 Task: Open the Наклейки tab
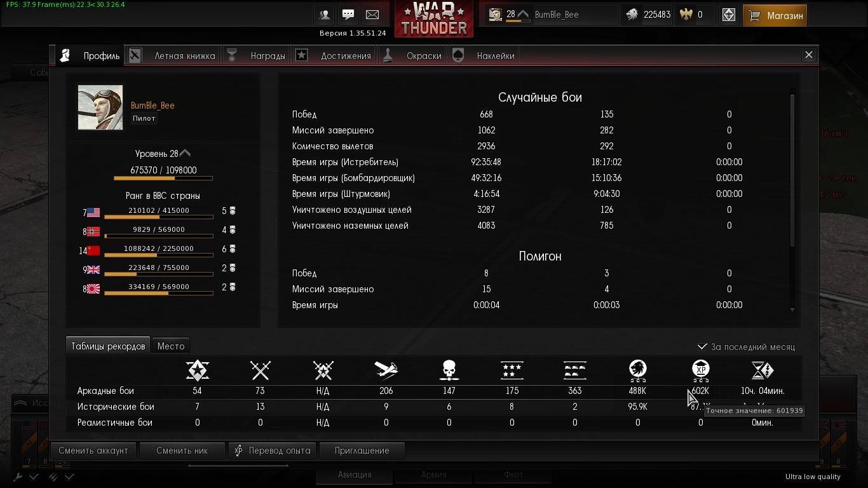[x=484, y=56]
